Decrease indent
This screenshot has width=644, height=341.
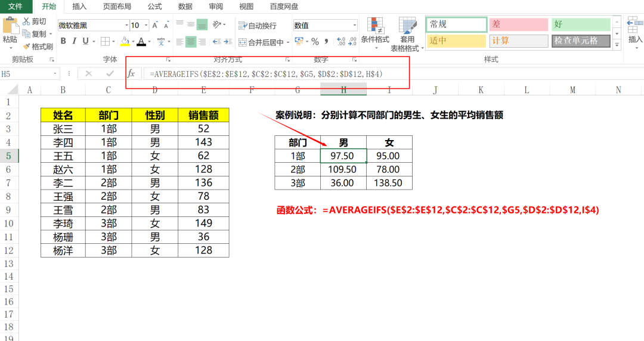pos(217,42)
